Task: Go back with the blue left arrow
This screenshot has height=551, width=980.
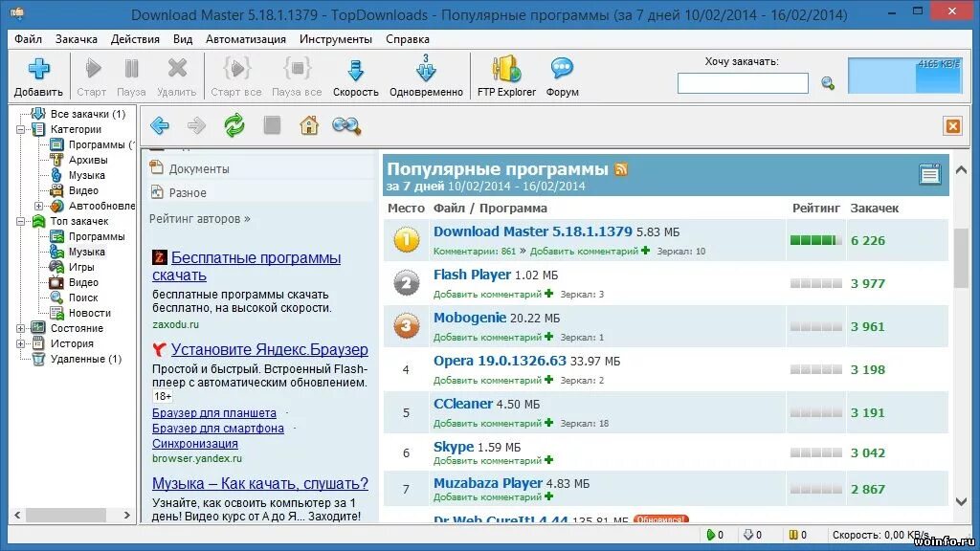Action: pos(160,125)
